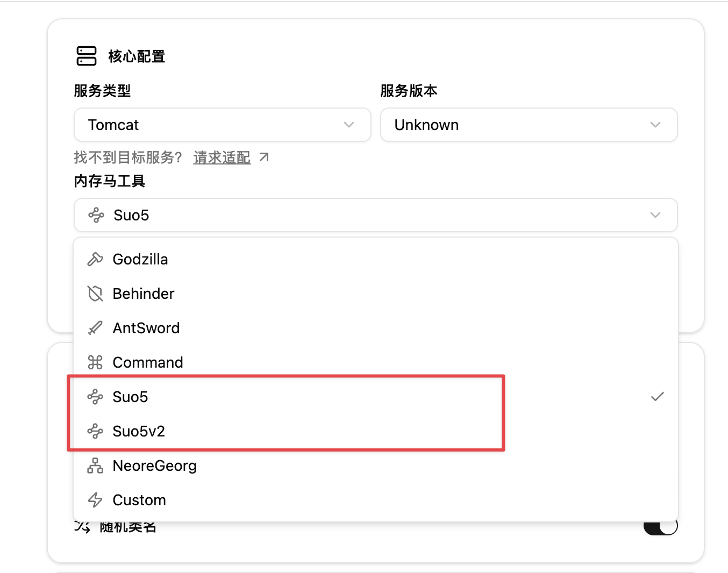Expand the 服务版本 Unknown dropdown
728x573 pixels.
pyautogui.click(x=529, y=125)
